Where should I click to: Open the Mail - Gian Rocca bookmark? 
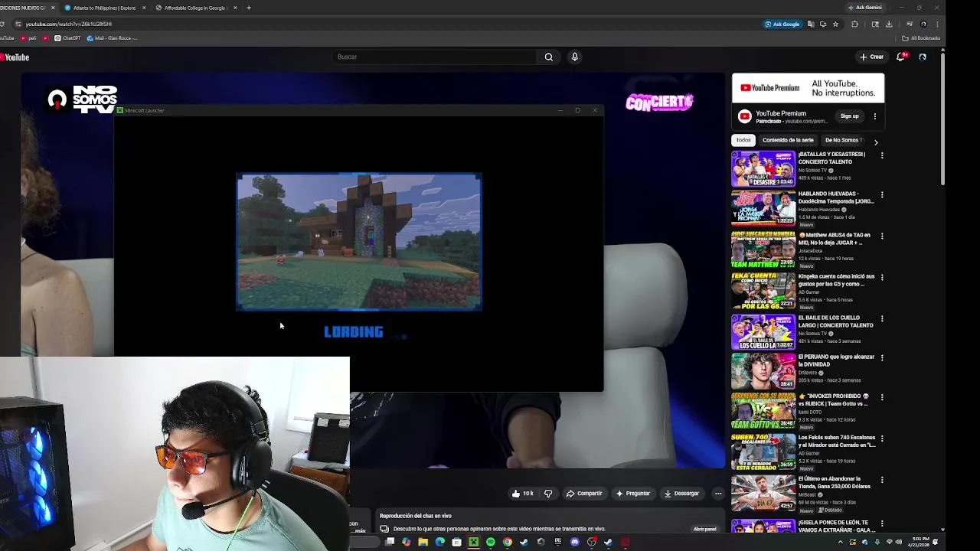coord(112,38)
